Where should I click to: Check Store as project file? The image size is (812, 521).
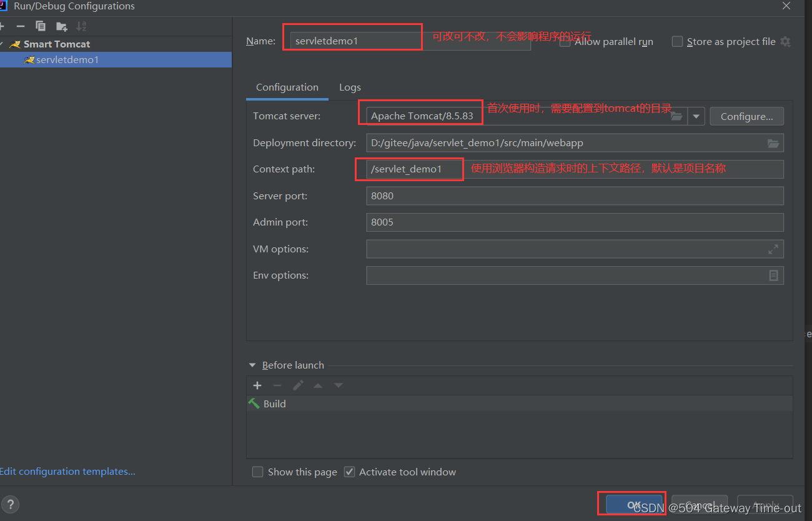click(x=677, y=42)
